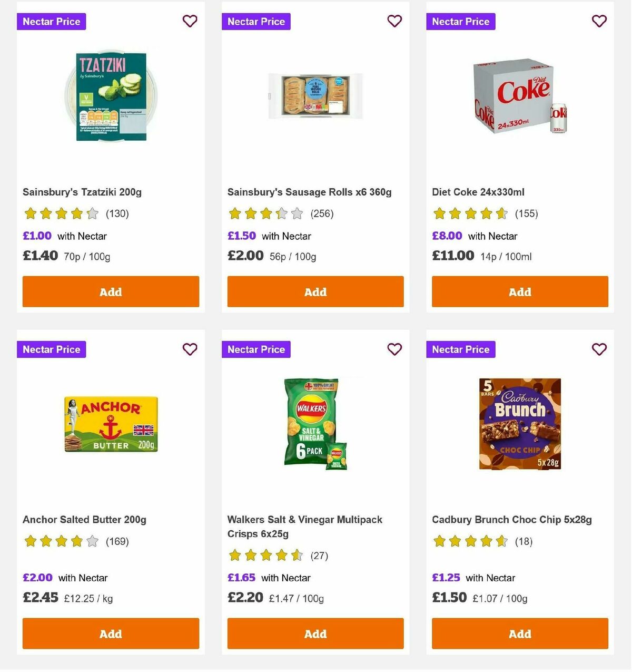The width and height of the screenshot is (632, 672).
Task: Select Nectar Price badge on Walkers crisps
Action: tap(256, 349)
